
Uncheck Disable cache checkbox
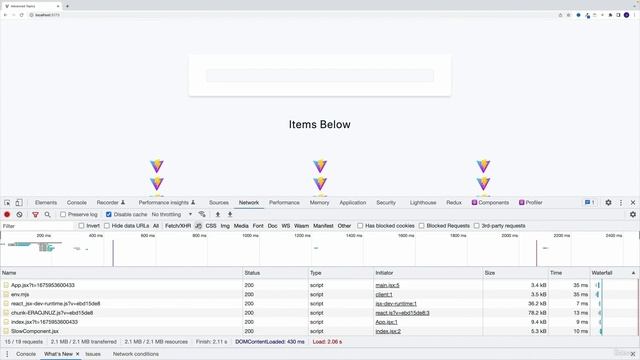point(109,214)
